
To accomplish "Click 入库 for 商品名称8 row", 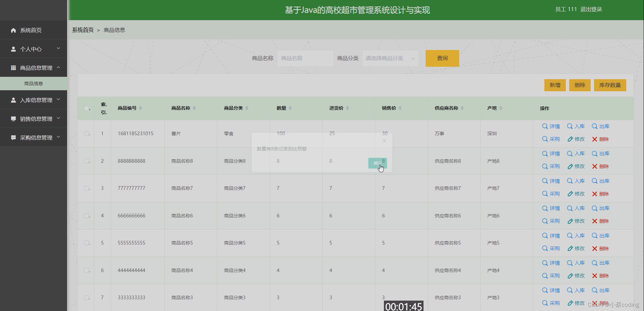I will point(576,154).
